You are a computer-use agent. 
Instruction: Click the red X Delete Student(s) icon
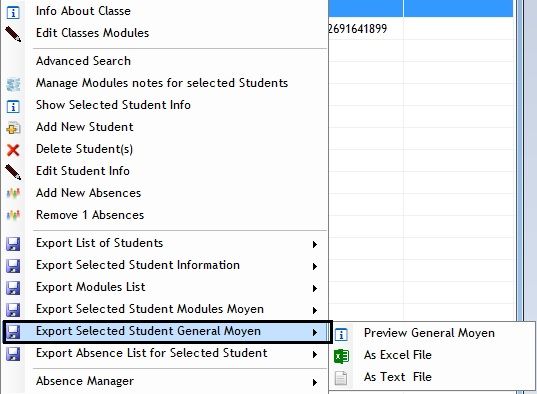point(13,150)
